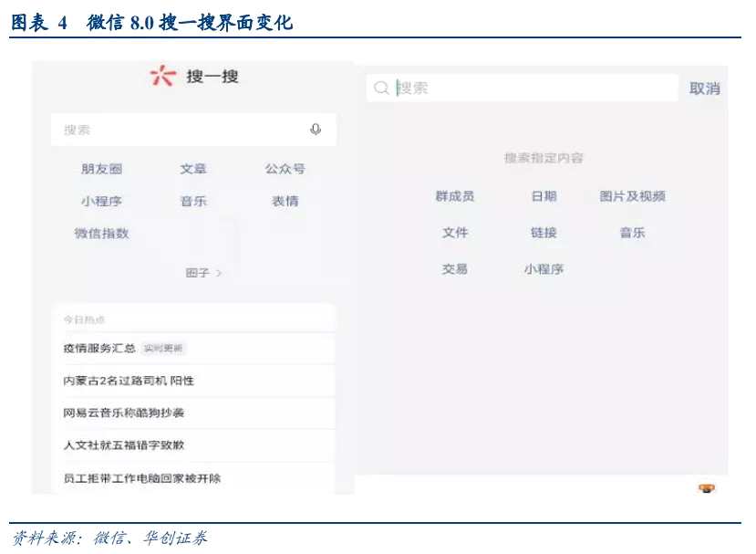Open the 公众号 category
756x554 pixels.
285,168
